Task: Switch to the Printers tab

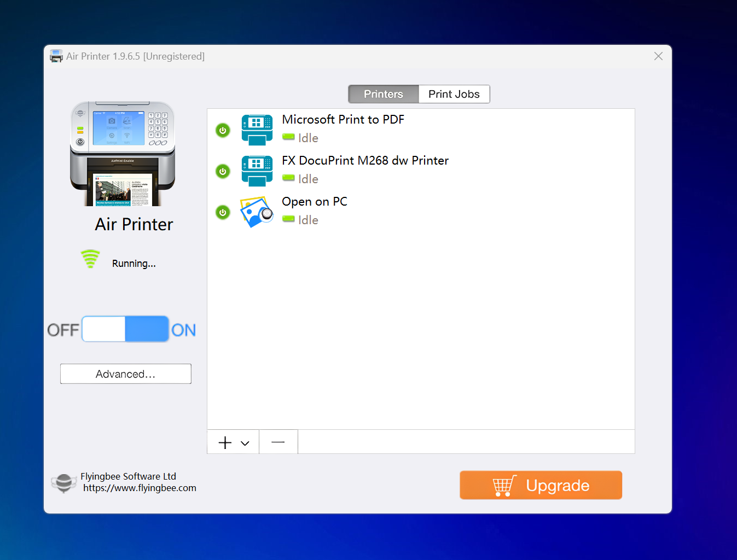Action: point(384,94)
